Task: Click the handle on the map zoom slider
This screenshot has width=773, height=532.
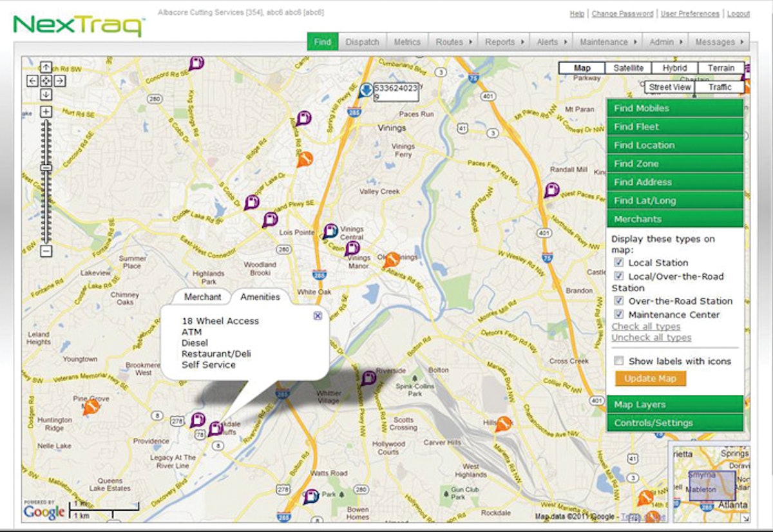Action: [x=46, y=169]
